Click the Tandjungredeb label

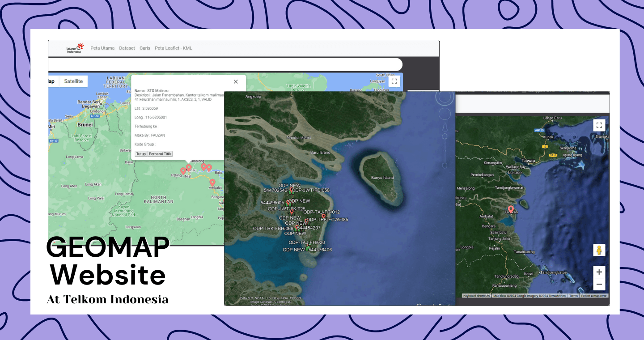(506, 276)
